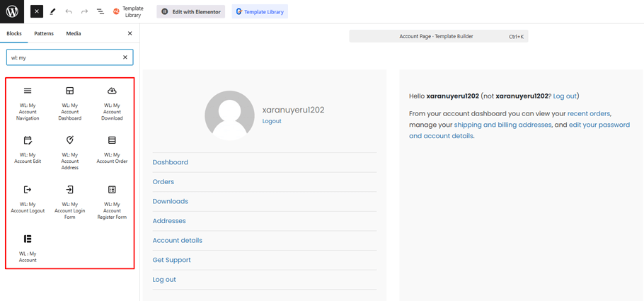Screen dimensions: 644x301
Task: Switch to the Blocks tab
Action: (14, 34)
